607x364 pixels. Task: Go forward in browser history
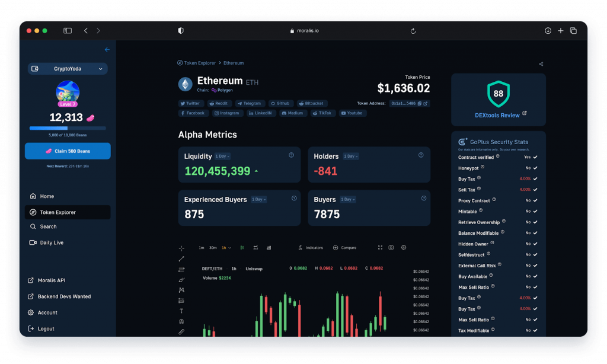point(98,31)
